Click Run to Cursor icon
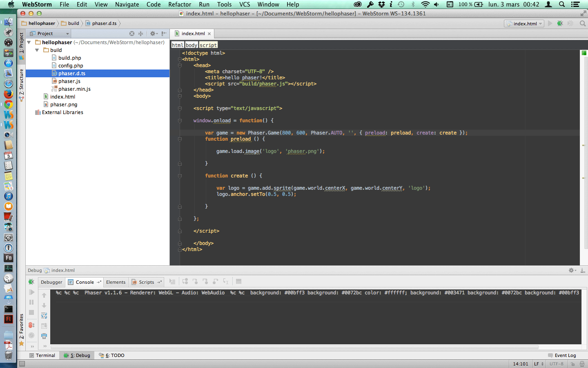The width and height of the screenshot is (588, 368). [226, 282]
